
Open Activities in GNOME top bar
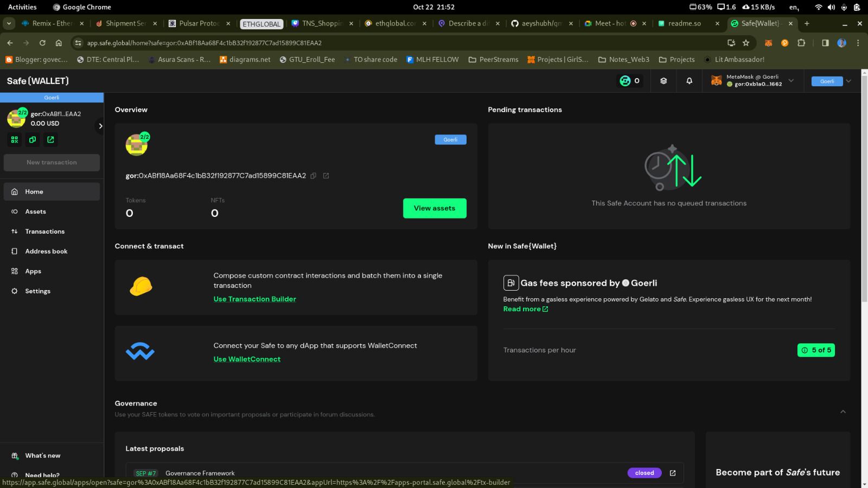point(22,7)
